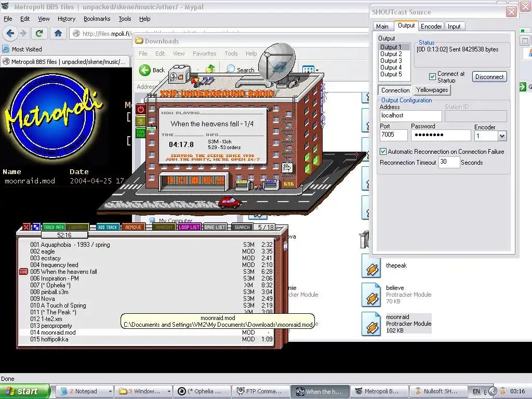Click the Reconnection Timeout field
The image size is (532, 399).
point(449,162)
